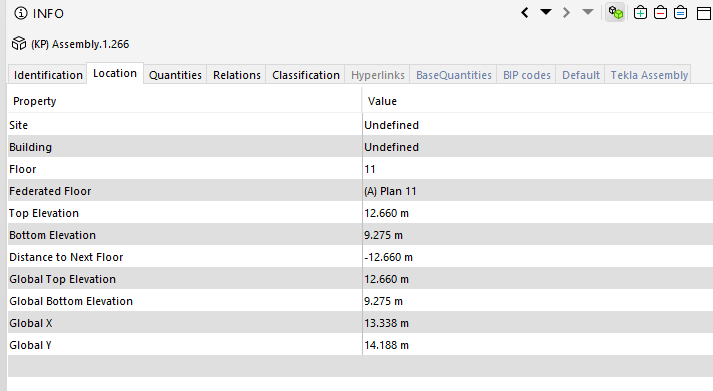Open the Default tab
The height and width of the screenshot is (391, 713).
pyautogui.click(x=581, y=75)
